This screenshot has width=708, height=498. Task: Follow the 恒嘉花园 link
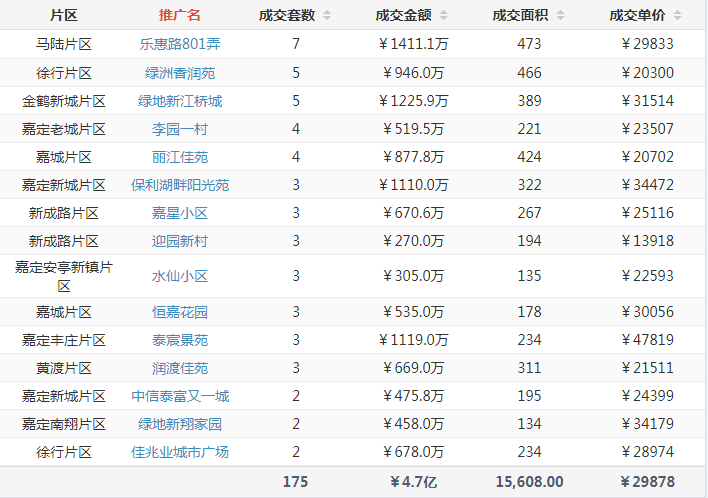tap(180, 312)
